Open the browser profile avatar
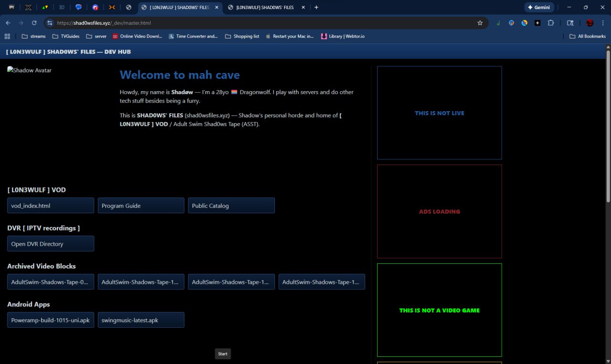The image size is (611, 364). click(590, 23)
